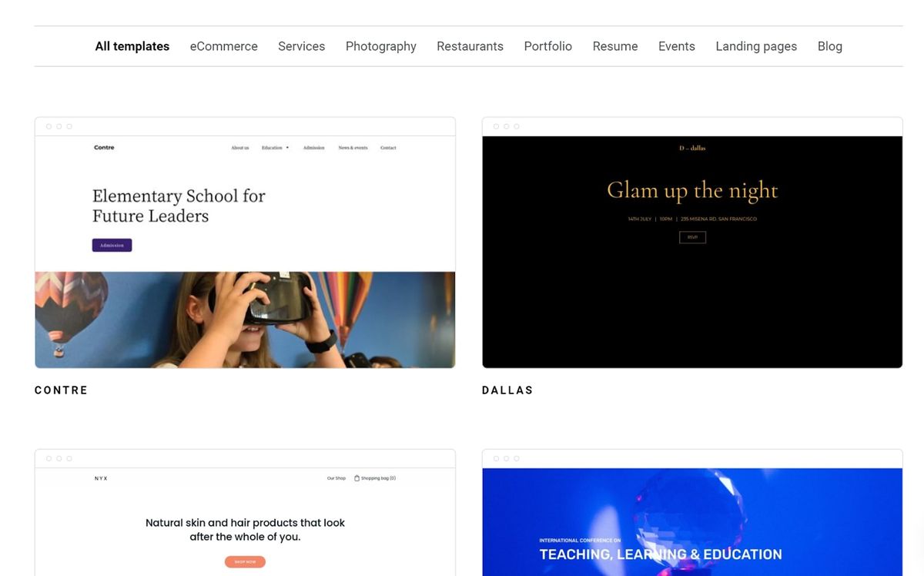This screenshot has width=924, height=576.
Task: Open the Services templates category
Action: coord(301,46)
